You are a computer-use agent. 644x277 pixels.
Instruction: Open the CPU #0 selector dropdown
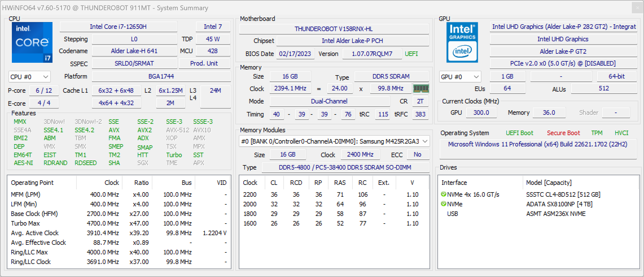click(29, 77)
